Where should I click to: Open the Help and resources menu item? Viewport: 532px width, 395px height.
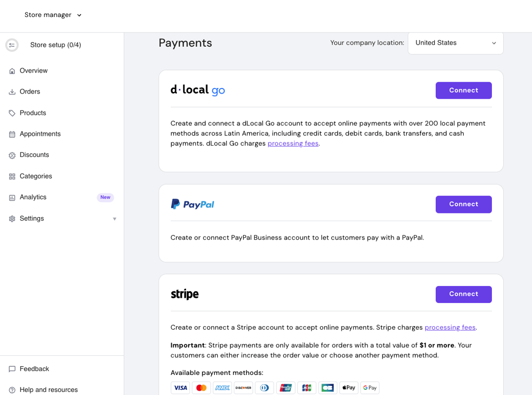click(x=48, y=390)
